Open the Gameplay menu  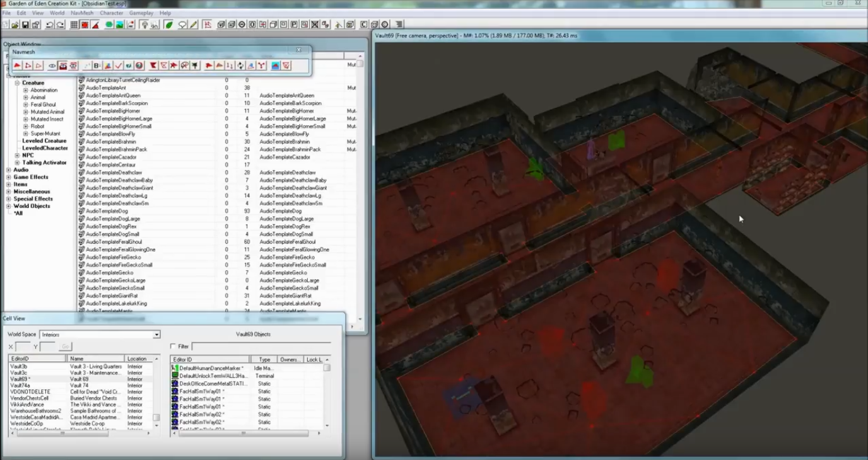(x=141, y=13)
